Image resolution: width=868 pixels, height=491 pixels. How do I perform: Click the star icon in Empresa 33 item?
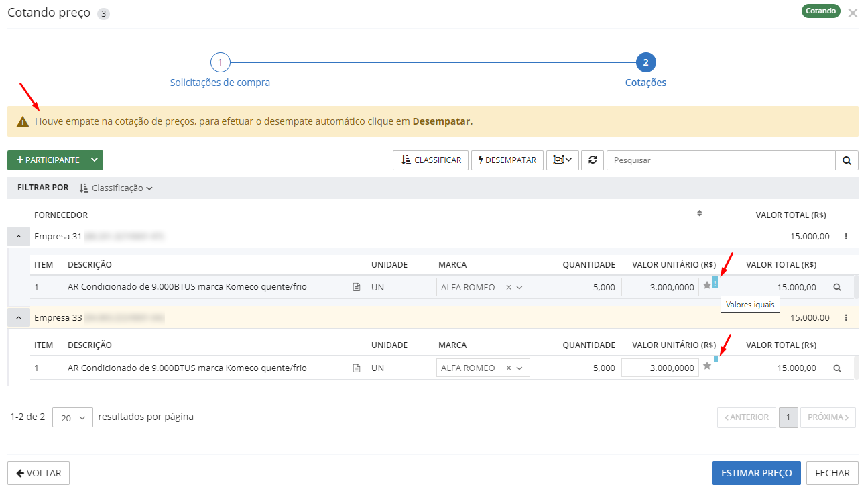(706, 366)
